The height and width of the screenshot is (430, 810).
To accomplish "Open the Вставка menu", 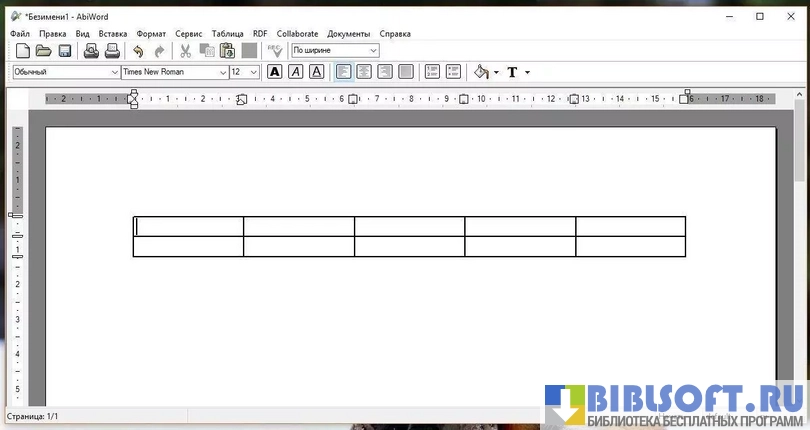I will point(113,34).
